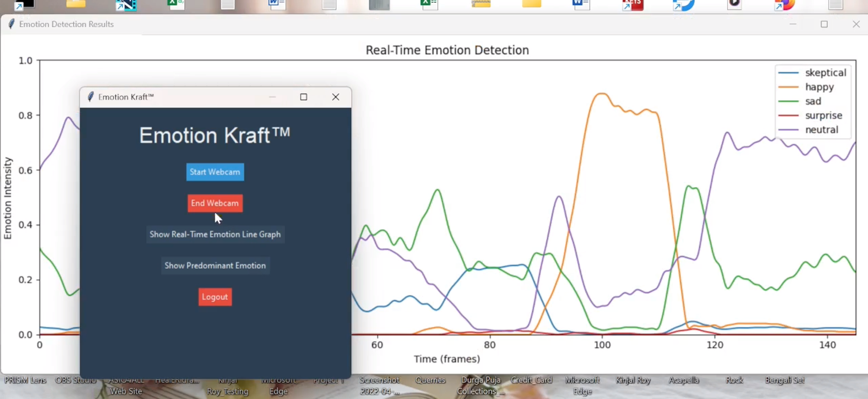
Task: Click the purple neutral legend entry
Action: 821,130
